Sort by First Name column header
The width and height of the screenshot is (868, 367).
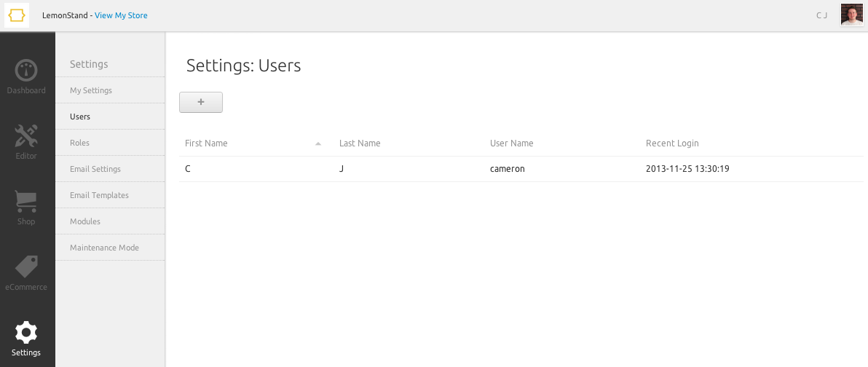tap(206, 143)
